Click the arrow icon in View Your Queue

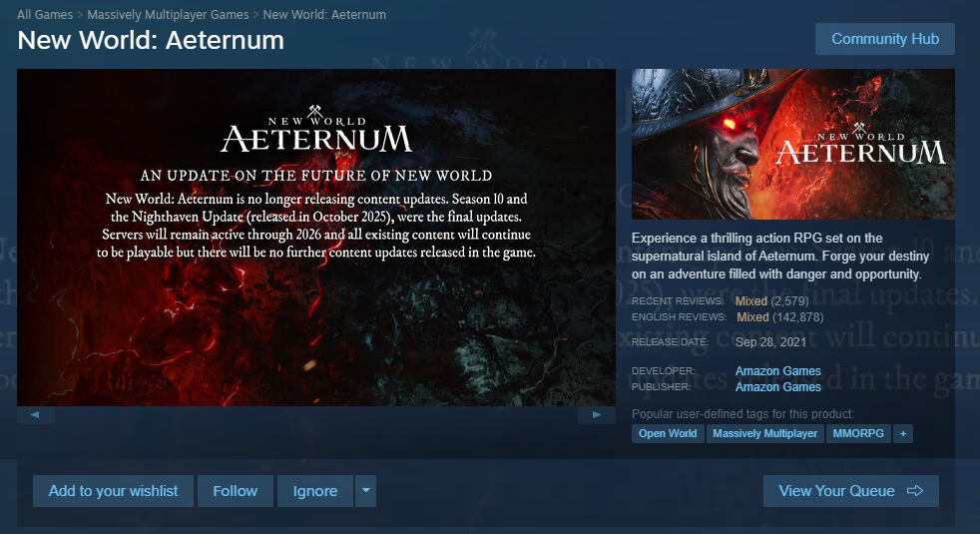pos(915,491)
